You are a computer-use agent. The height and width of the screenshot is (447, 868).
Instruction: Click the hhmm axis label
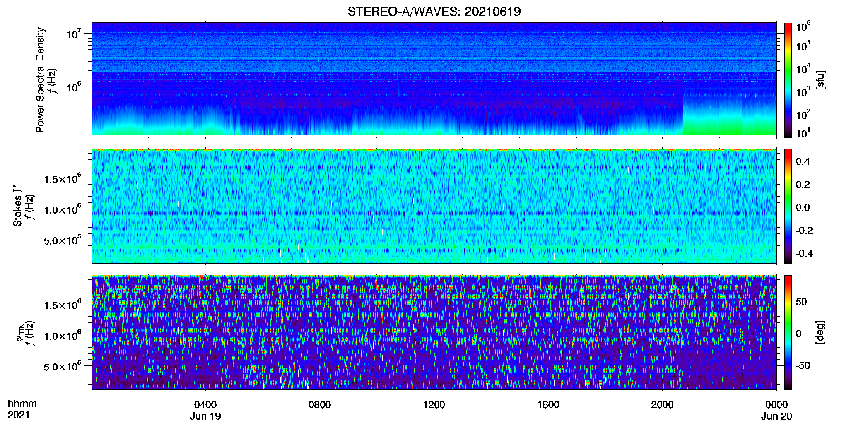coord(22,404)
